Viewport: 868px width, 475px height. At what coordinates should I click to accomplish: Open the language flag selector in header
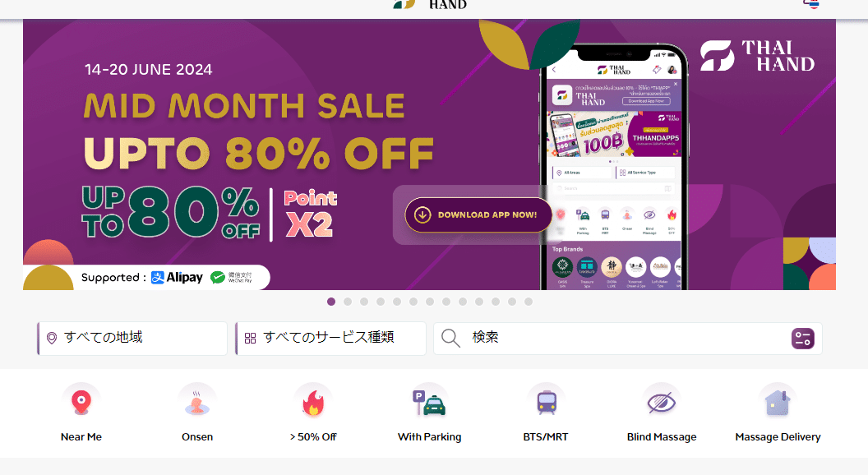[811, 4]
